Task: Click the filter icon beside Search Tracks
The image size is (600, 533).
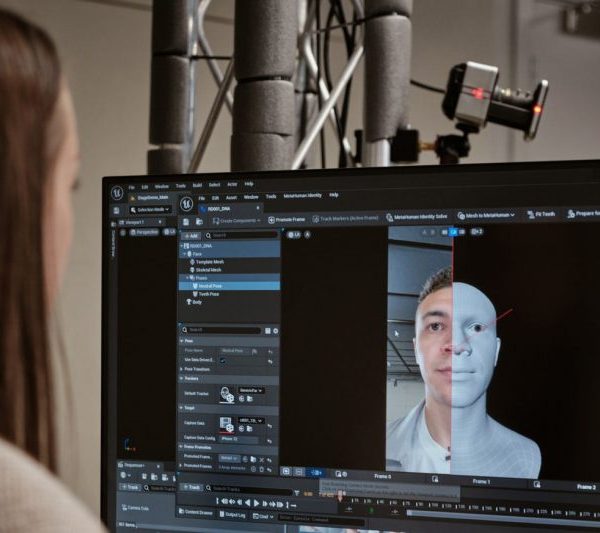Action: [x=297, y=493]
